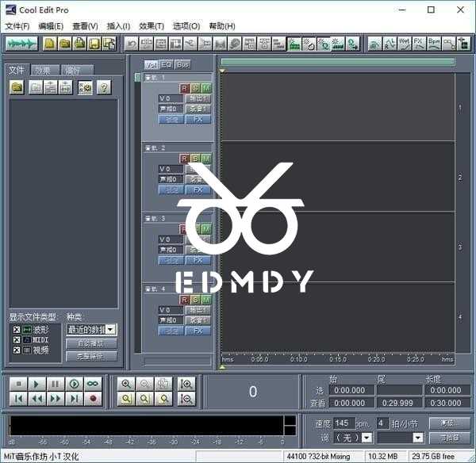Open the 帮助(H) menu
476x463 pixels.
click(222, 26)
